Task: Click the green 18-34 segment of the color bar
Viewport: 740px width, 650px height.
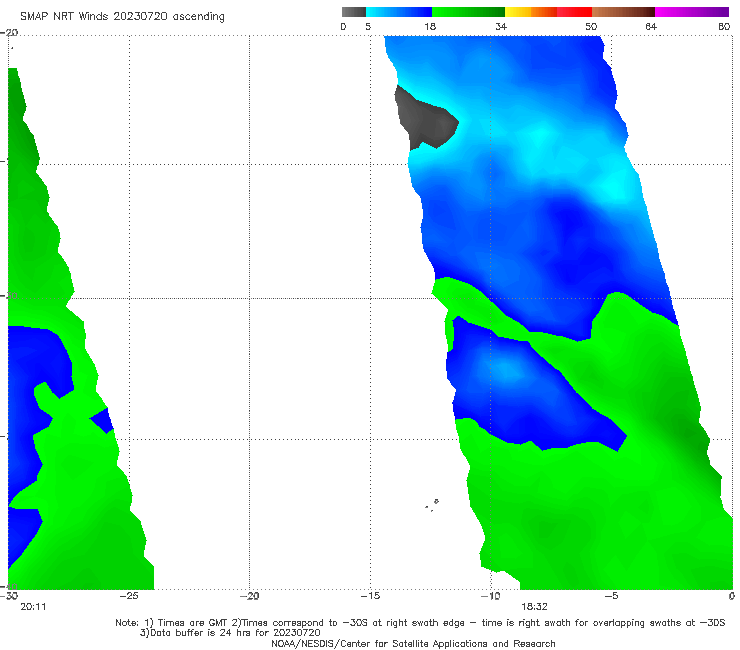Action: [468, 12]
